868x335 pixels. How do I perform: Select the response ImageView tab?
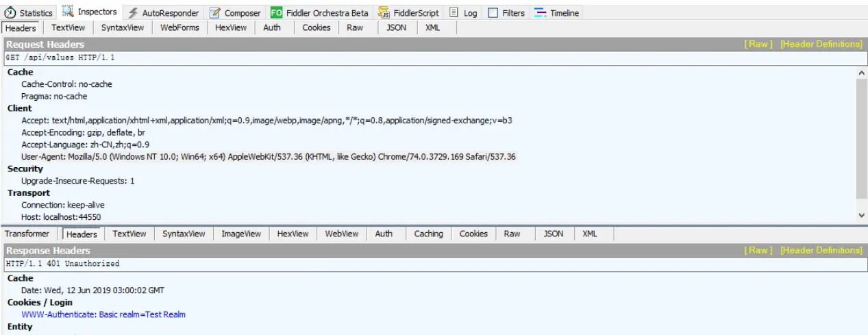(x=241, y=234)
